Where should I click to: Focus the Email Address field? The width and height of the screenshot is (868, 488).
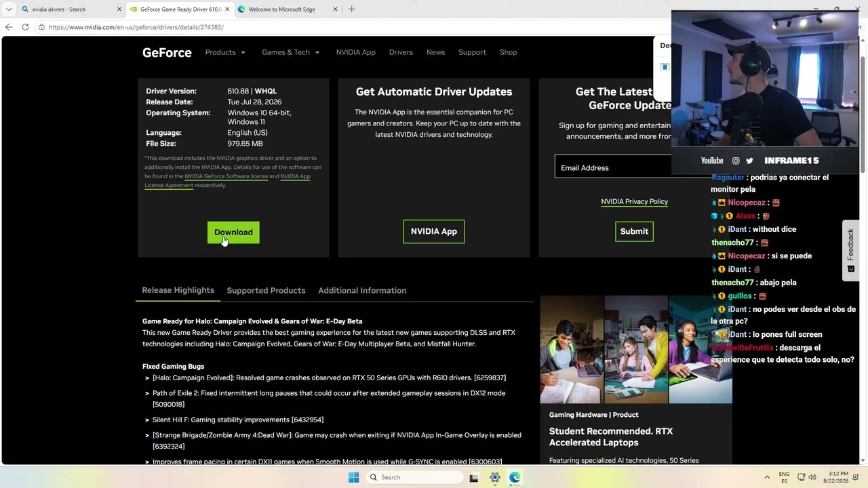(613, 167)
